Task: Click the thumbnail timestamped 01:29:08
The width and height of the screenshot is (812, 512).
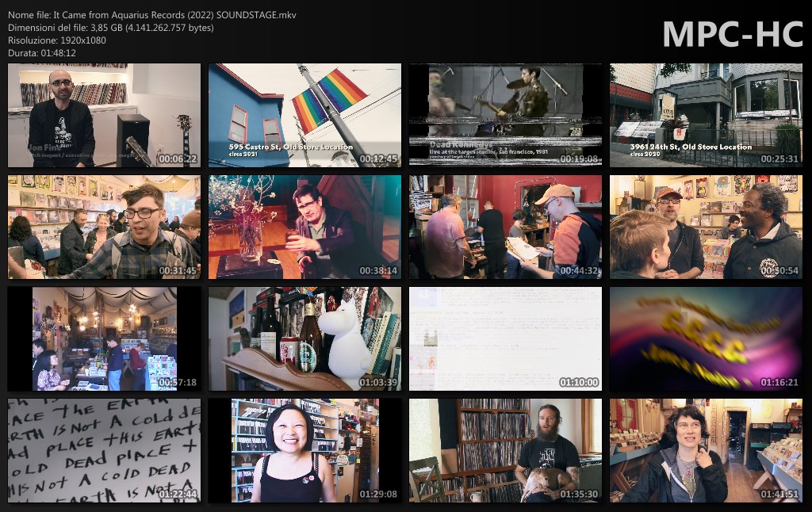Action: pyautogui.click(x=304, y=450)
